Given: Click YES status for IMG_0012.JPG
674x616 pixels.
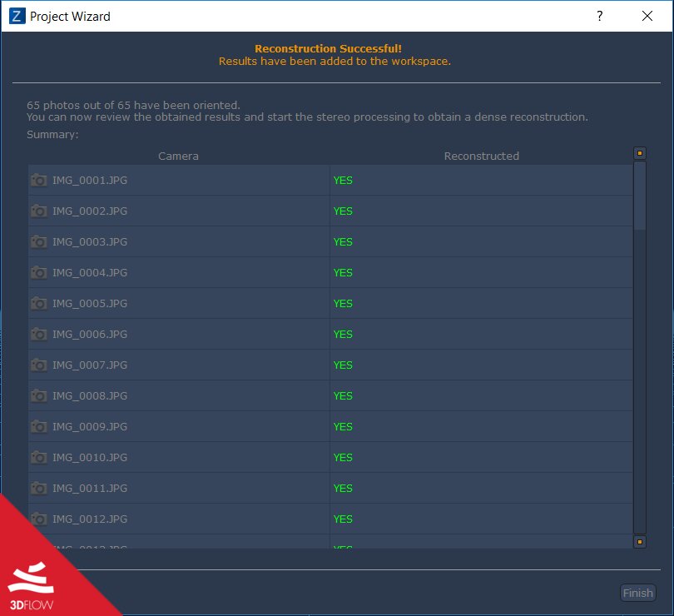Looking at the screenshot, I should coord(343,519).
